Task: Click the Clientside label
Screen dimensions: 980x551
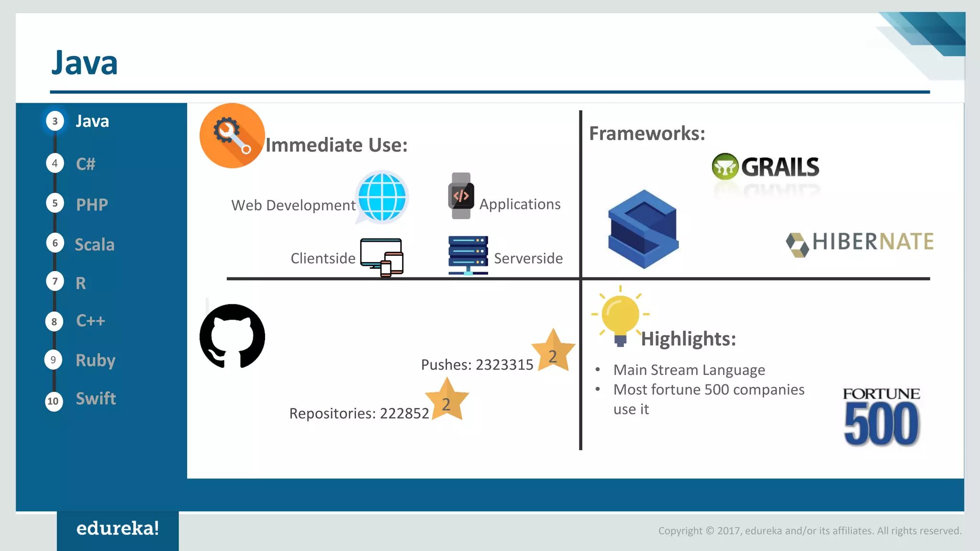Action: (x=323, y=258)
